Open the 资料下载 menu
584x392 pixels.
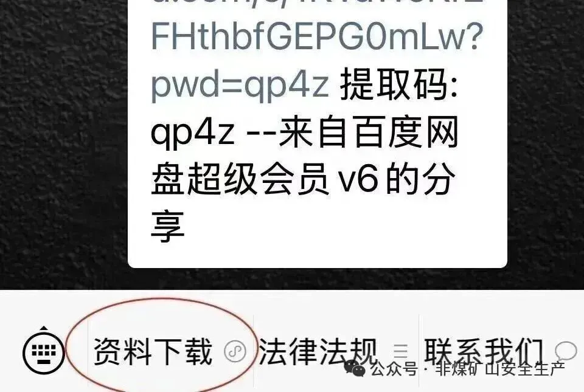(153, 351)
